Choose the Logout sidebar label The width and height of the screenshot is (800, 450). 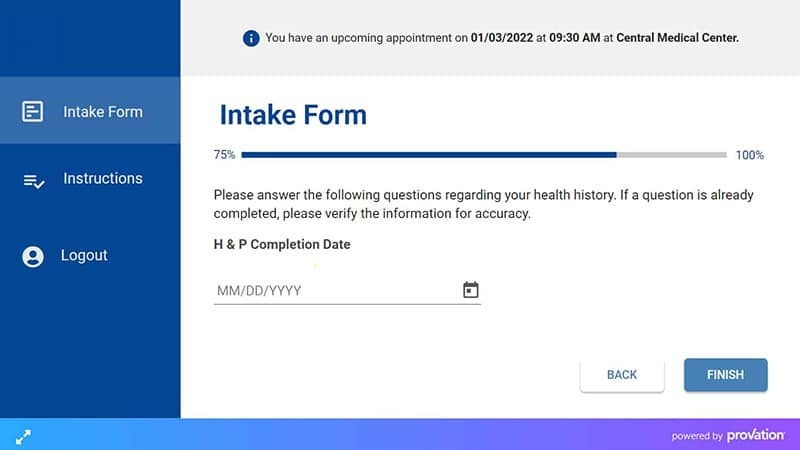click(x=84, y=256)
